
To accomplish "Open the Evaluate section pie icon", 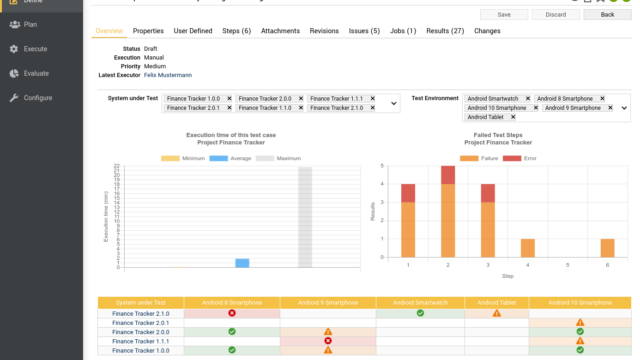I will coord(14,73).
